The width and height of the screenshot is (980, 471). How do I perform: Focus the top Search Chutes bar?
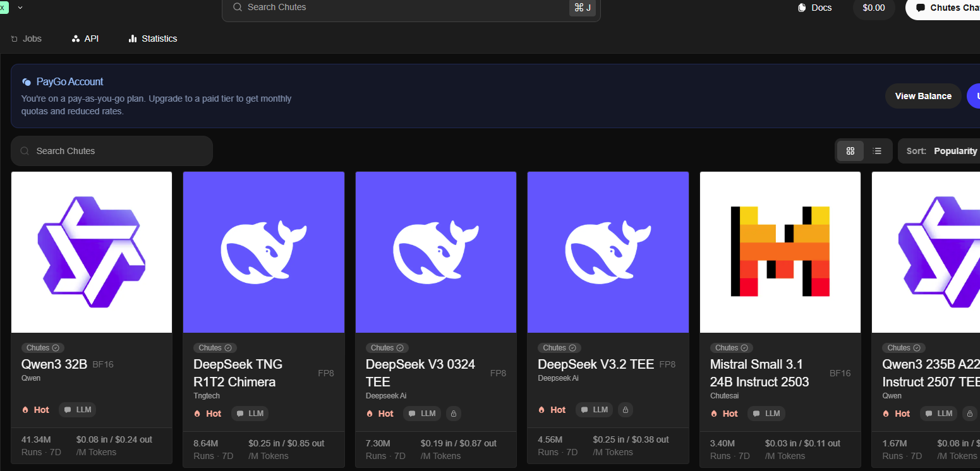click(404, 8)
